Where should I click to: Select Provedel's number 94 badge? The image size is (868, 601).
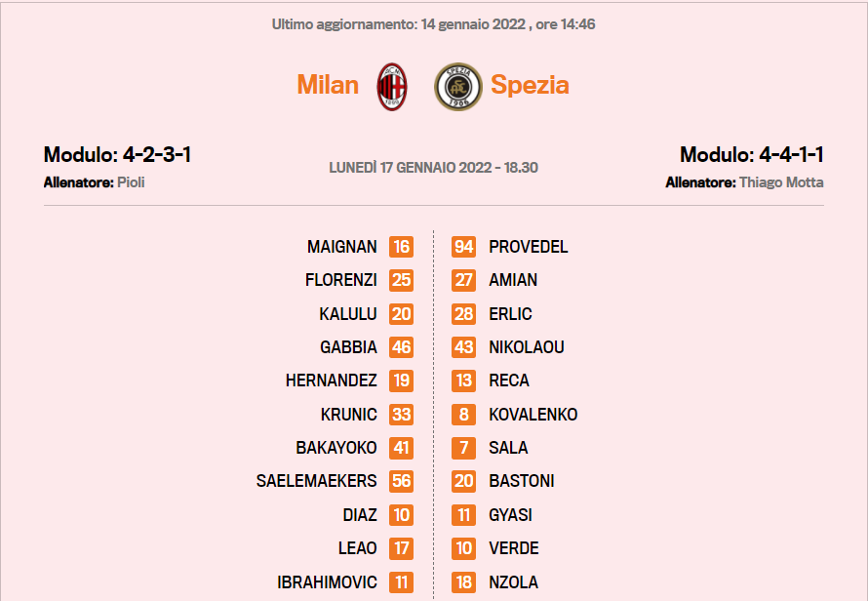pos(464,247)
